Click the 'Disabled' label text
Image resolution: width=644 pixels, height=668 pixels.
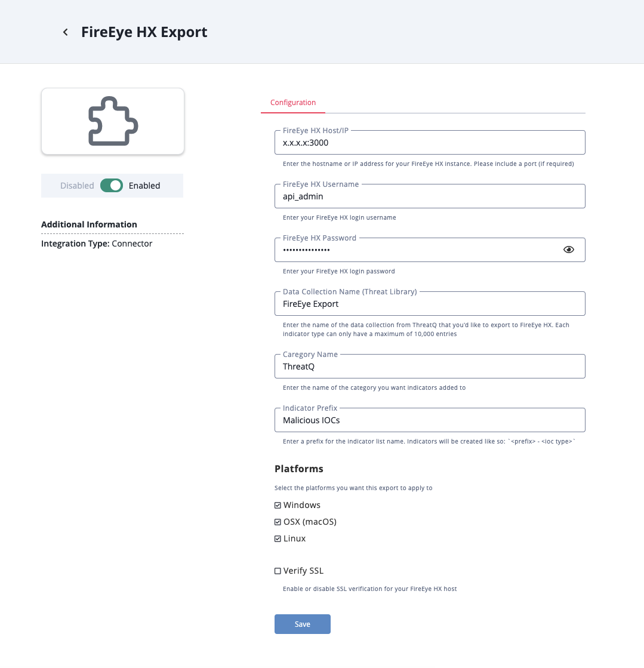click(77, 186)
